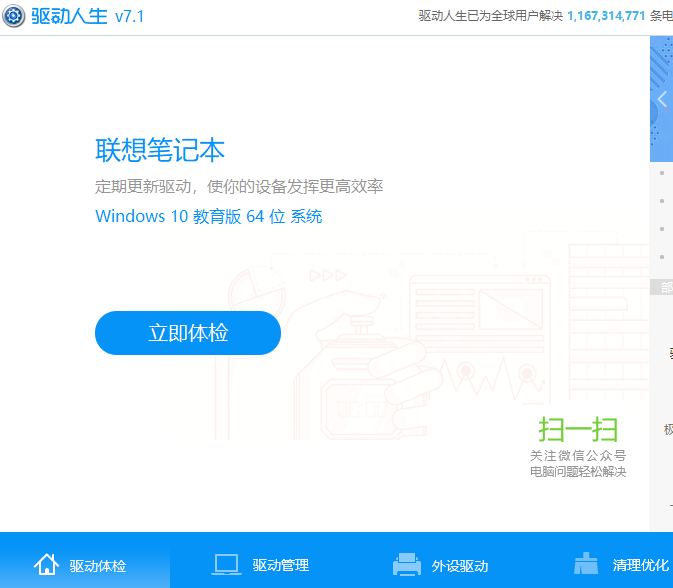This screenshot has height=588, width=673.
Task: Click the printer icon for 外设驱动
Action: click(x=407, y=565)
